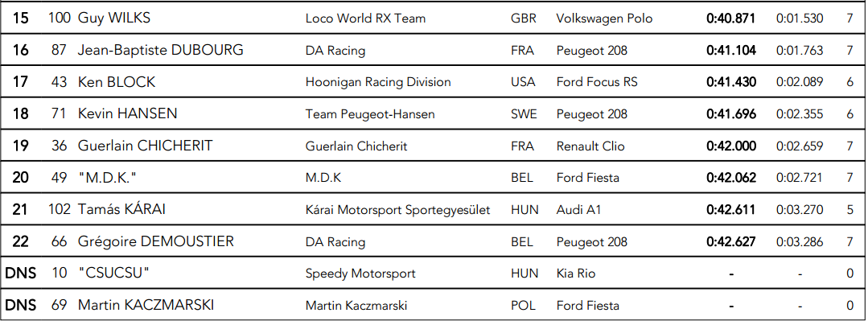Select gap 0:02.721 value
Viewport: 868px width, 321px height.
800,178
